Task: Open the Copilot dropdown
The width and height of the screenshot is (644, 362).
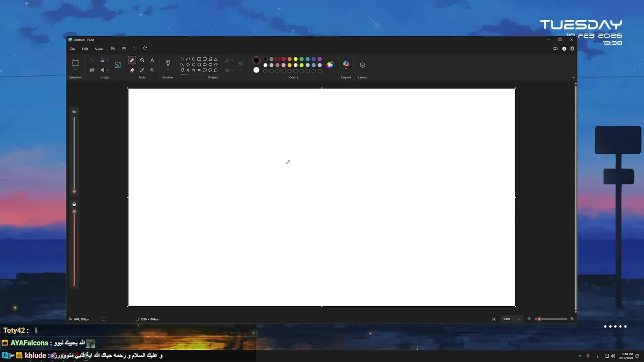Action: point(346,69)
